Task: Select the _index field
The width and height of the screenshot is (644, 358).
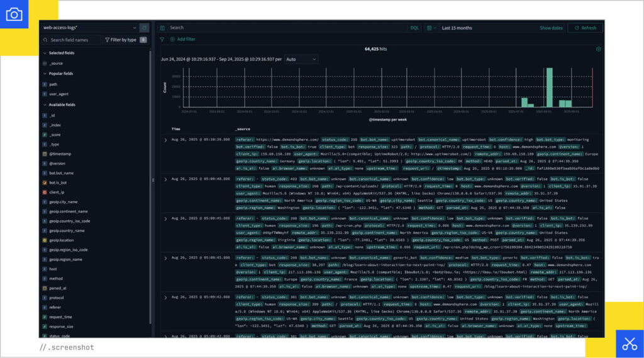Action: [x=55, y=125]
